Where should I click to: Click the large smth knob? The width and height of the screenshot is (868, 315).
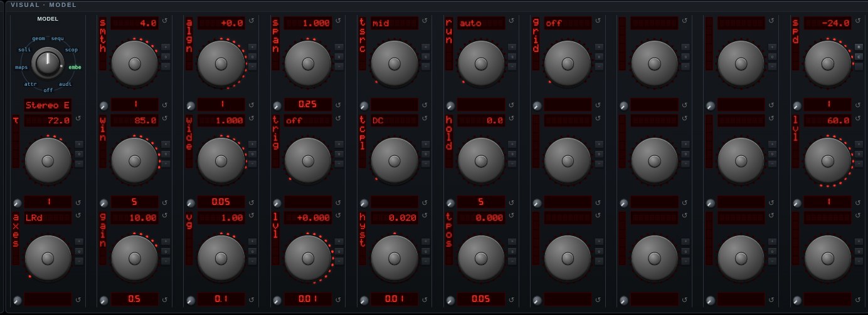point(134,63)
